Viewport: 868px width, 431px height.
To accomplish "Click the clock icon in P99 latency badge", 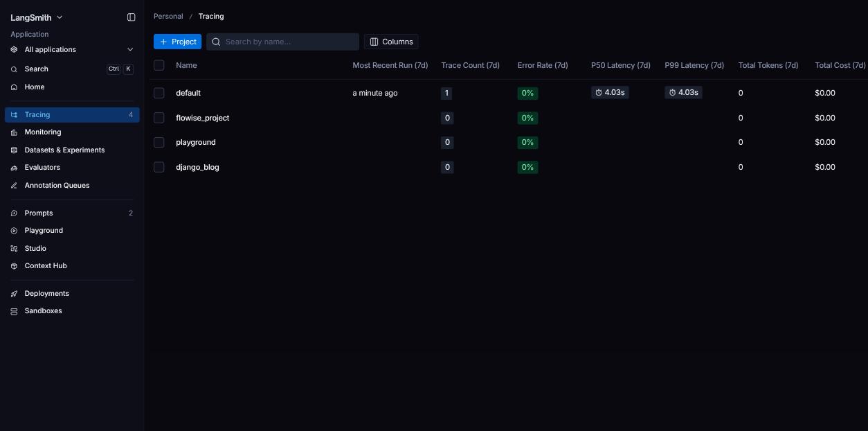I will click(x=672, y=92).
